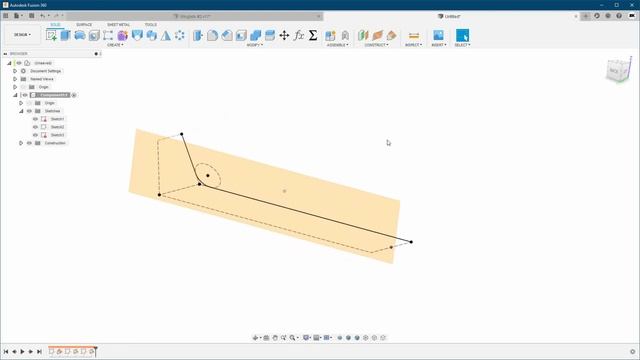Switch to the Untitled document tab
The height and width of the screenshot is (360, 640).
(x=449, y=16)
